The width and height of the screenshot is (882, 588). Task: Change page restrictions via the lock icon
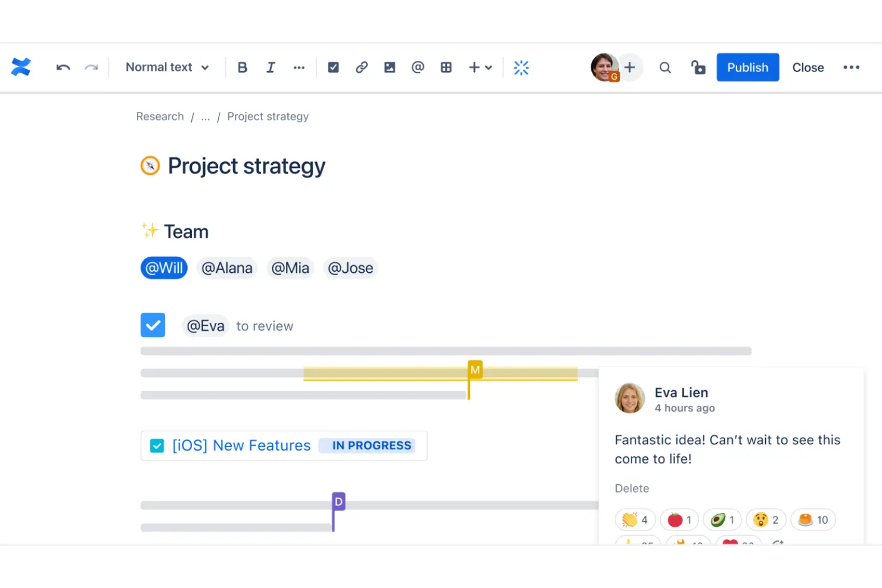tap(697, 67)
